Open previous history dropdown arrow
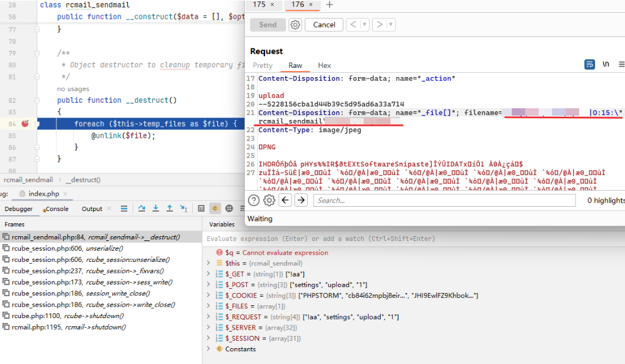 pos(364,24)
